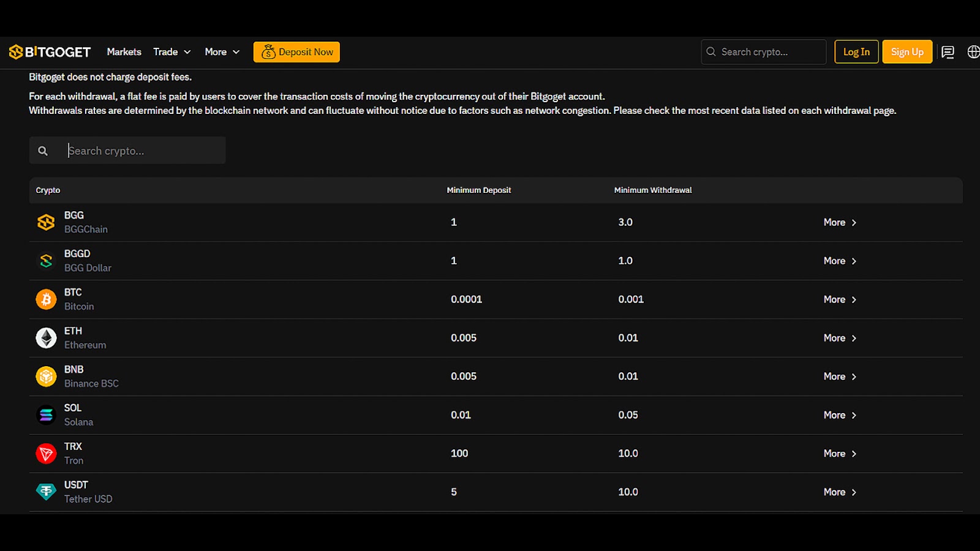980x551 pixels.
Task: Click the BNB coin icon
Action: click(46, 377)
